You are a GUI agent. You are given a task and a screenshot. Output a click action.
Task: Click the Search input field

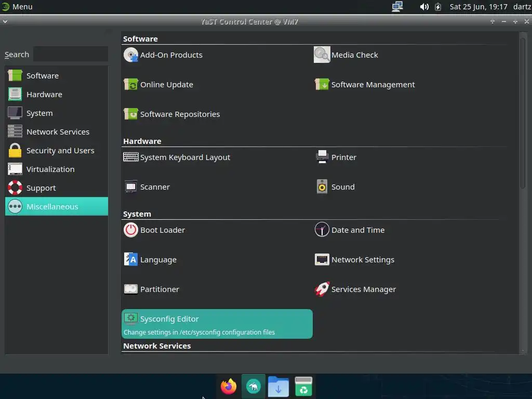click(71, 54)
